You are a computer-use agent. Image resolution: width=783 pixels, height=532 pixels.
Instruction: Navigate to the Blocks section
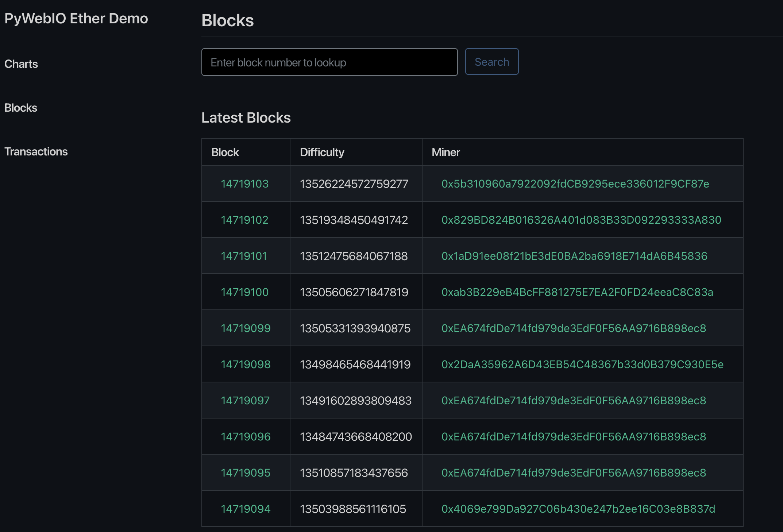click(x=21, y=108)
